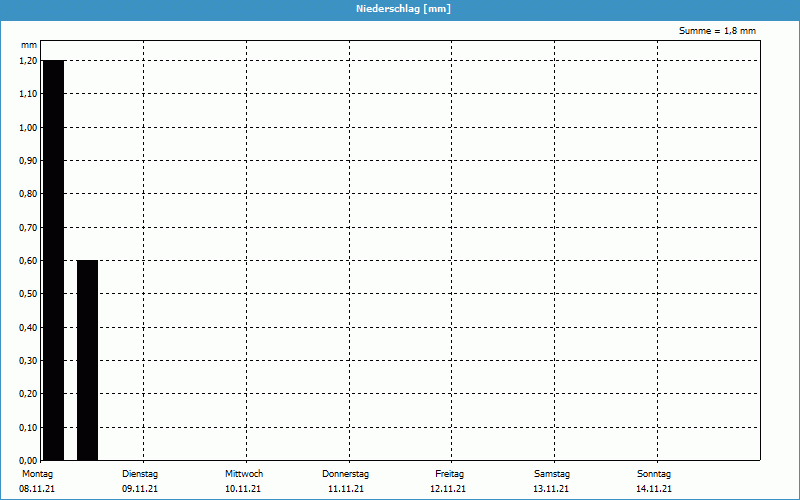Click the 0,70 y-axis value
800x500 pixels.
(28, 228)
